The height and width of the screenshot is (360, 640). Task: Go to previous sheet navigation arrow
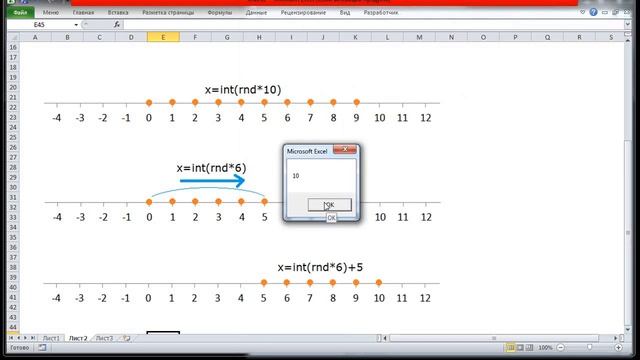click(18, 338)
